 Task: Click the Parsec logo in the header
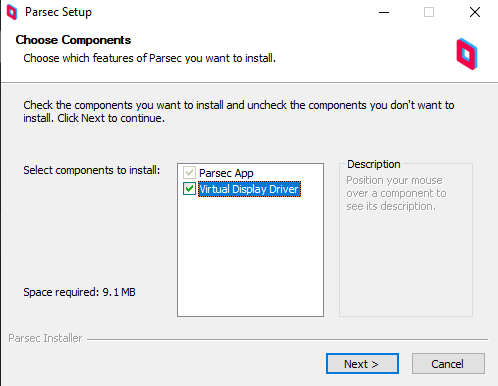point(467,54)
